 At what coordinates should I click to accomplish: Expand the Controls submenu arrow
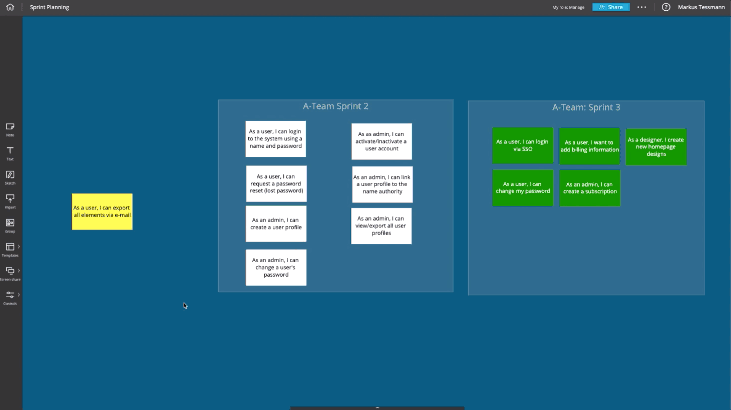(20, 294)
